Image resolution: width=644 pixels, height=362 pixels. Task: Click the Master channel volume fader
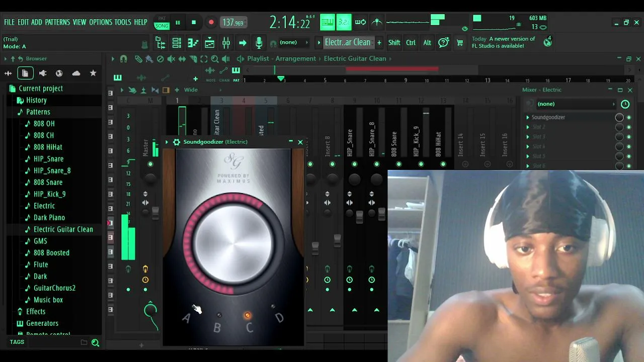pyautogui.click(x=155, y=212)
